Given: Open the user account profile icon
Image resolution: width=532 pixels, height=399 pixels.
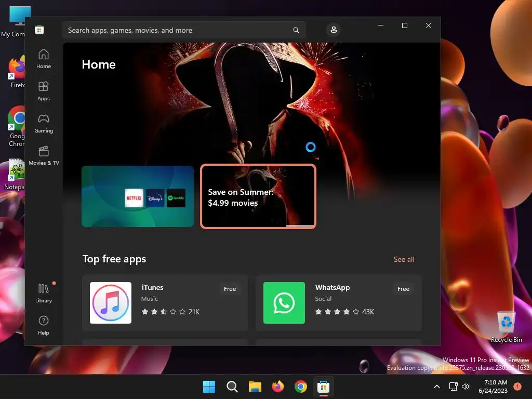Looking at the screenshot, I should (x=334, y=30).
